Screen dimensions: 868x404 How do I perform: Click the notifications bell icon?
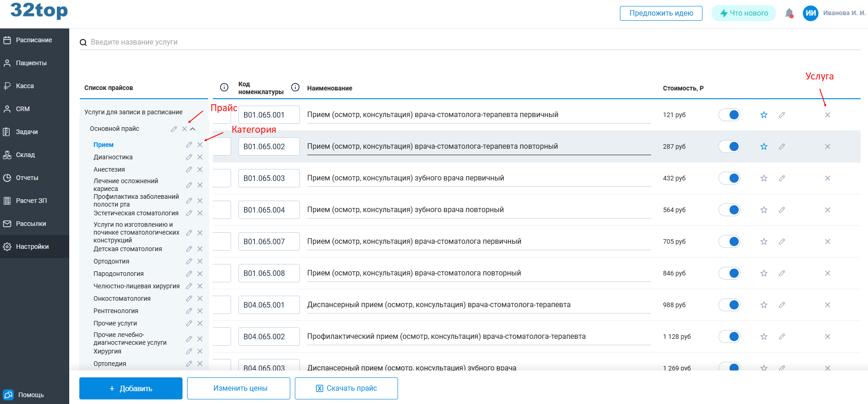789,13
